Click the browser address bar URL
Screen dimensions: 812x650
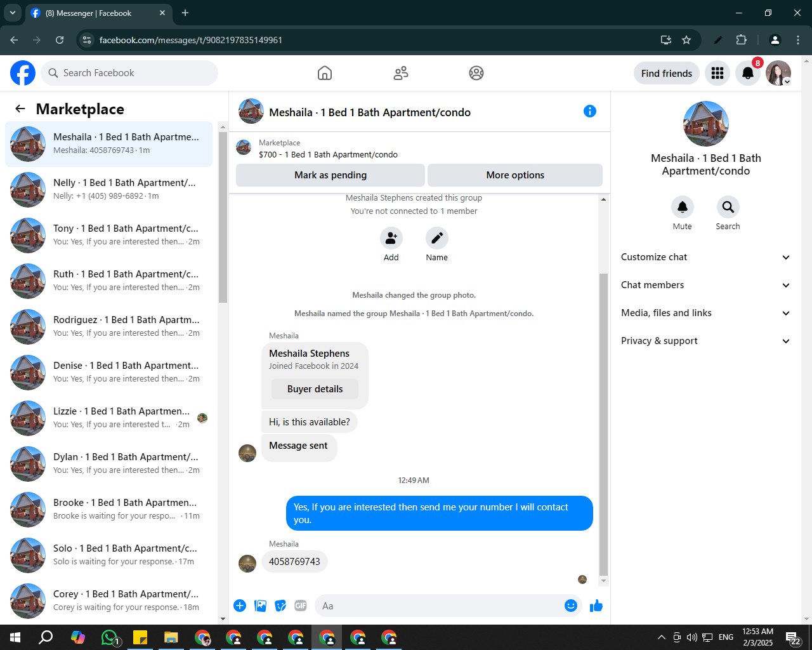[191, 40]
